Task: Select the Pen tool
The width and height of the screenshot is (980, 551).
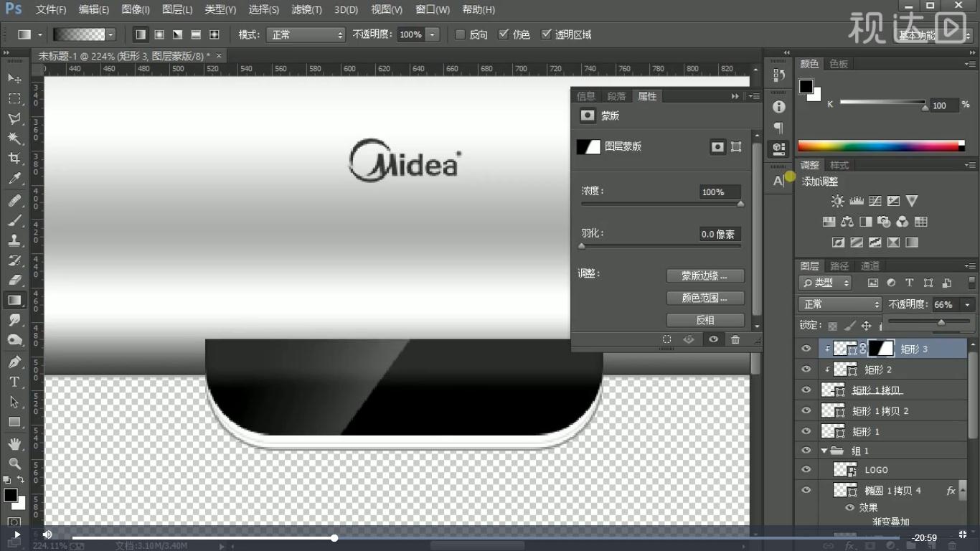Action: point(14,362)
